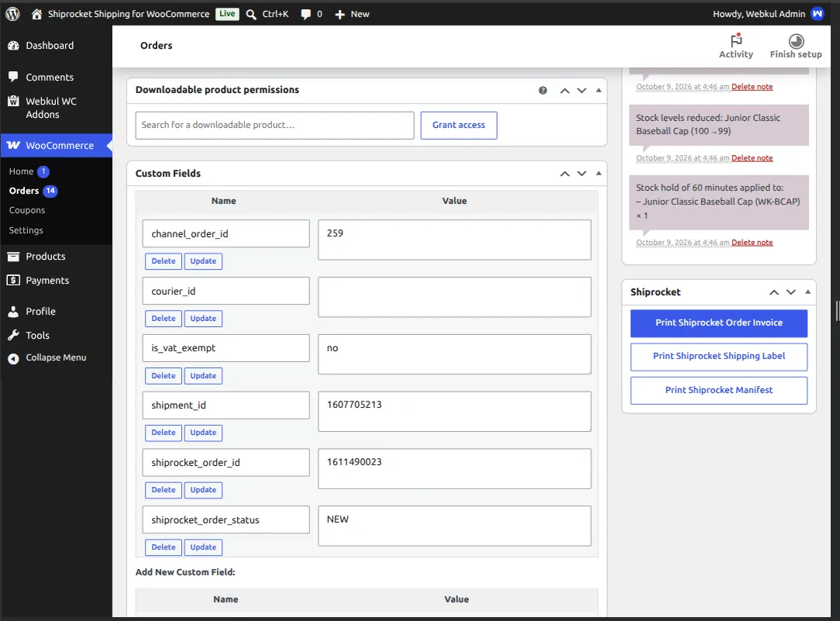The image size is (840, 621).
Task: Click shiprocket_order_id value field 1611490023
Action: pyautogui.click(x=454, y=469)
